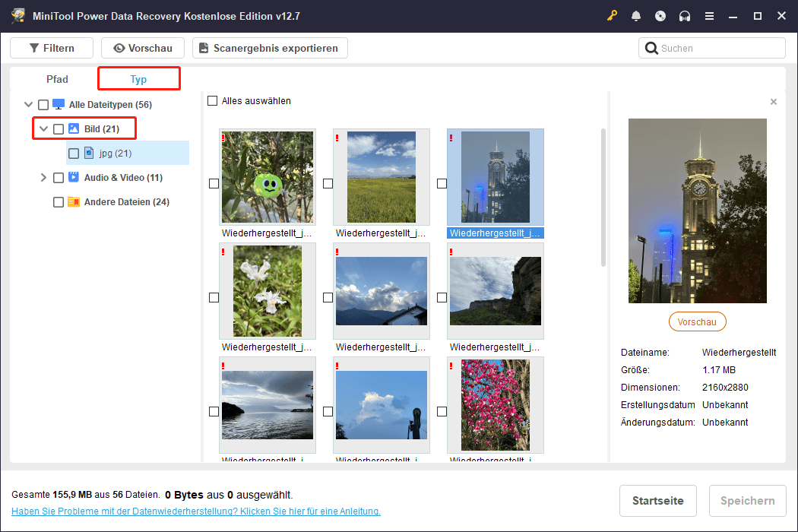798x532 pixels.
Task: Check the box beside the mountain clouds photo
Action: [x=328, y=297]
